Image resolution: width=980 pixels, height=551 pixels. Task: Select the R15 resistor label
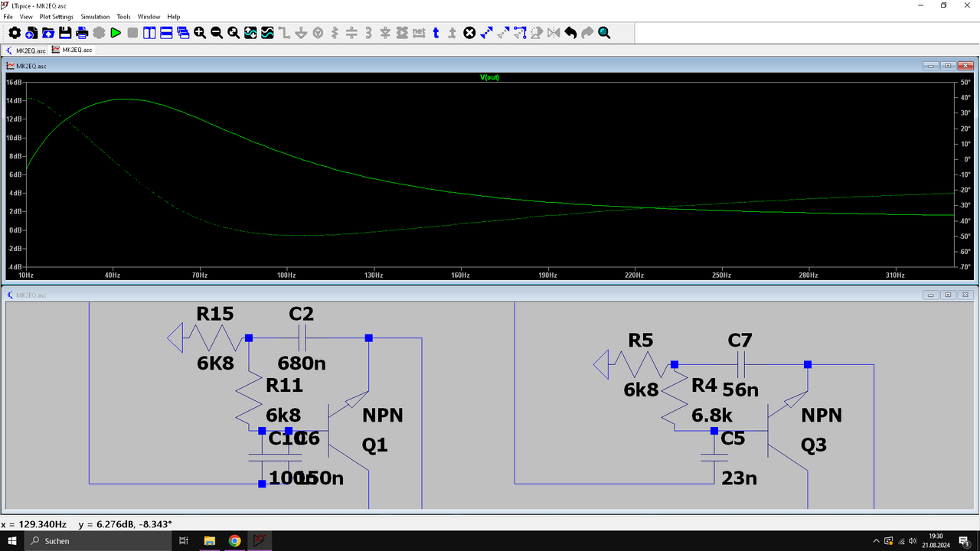tap(215, 313)
